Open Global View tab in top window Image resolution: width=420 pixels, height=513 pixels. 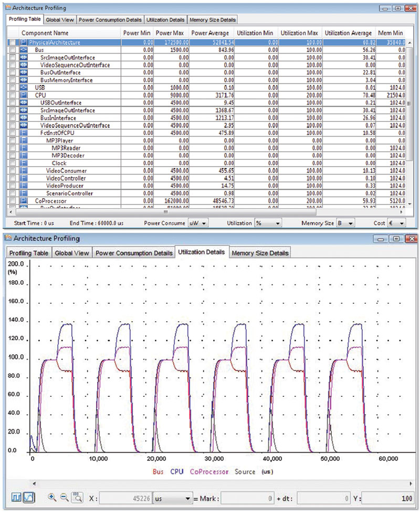(60, 19)
